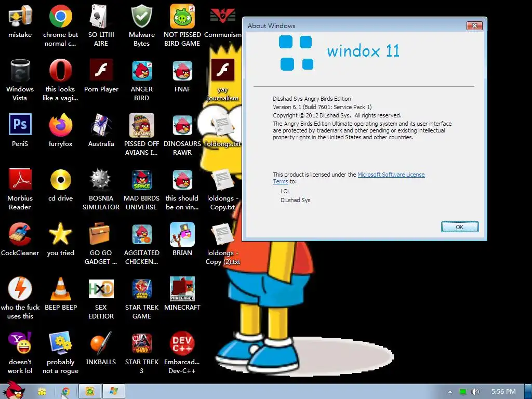
Task: Click 'Version 6.1 (Build 7601: Service Pack 1)' text
Action: [x=322, y=107]
